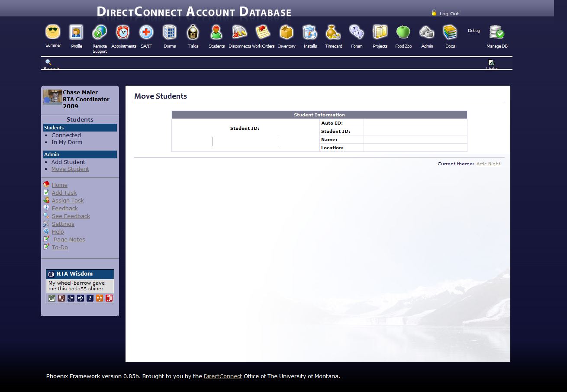567x392 pixels.
Task: Click the Student Information table header
Action: coord(319,115)
